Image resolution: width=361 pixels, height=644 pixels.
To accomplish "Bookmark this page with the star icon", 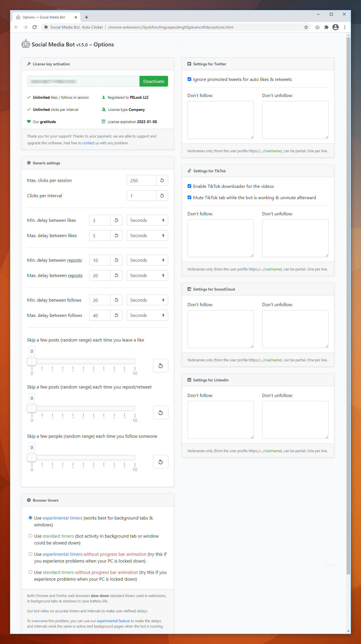I will pyautogui.click(x=306, y=27).
